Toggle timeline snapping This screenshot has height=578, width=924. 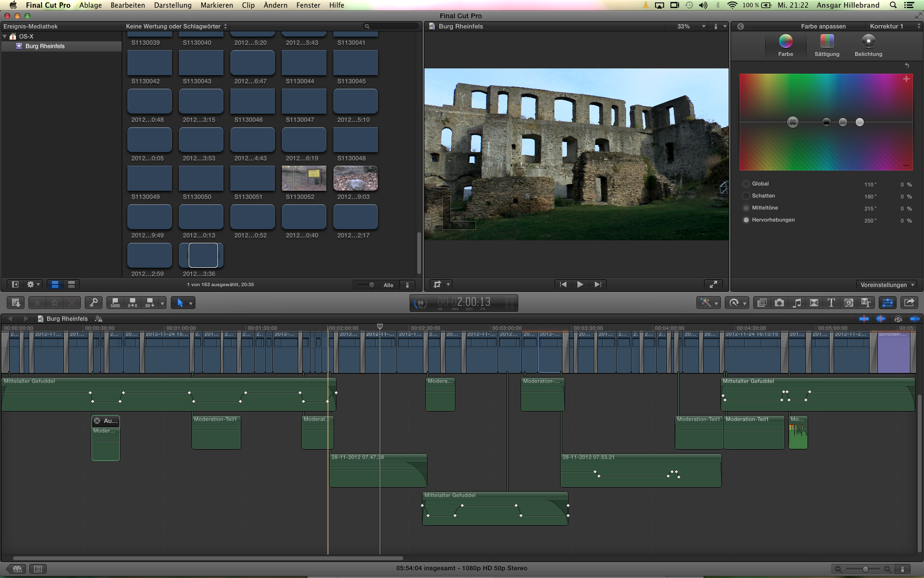[915, 319]
